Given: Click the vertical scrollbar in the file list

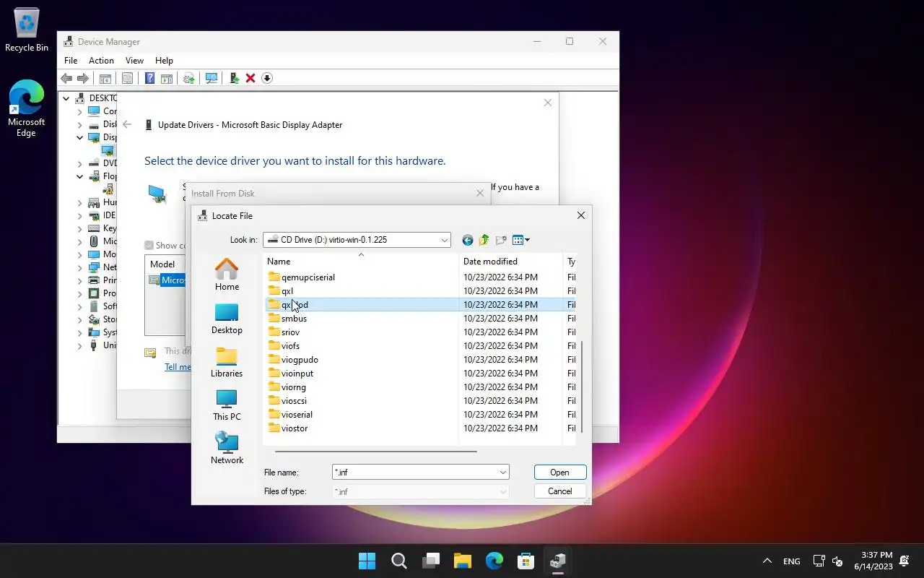Looking at the screenshot, I should point(582,387).
